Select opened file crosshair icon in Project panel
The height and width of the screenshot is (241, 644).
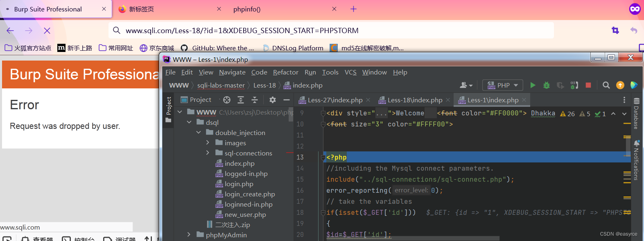(x=227, y=100)
